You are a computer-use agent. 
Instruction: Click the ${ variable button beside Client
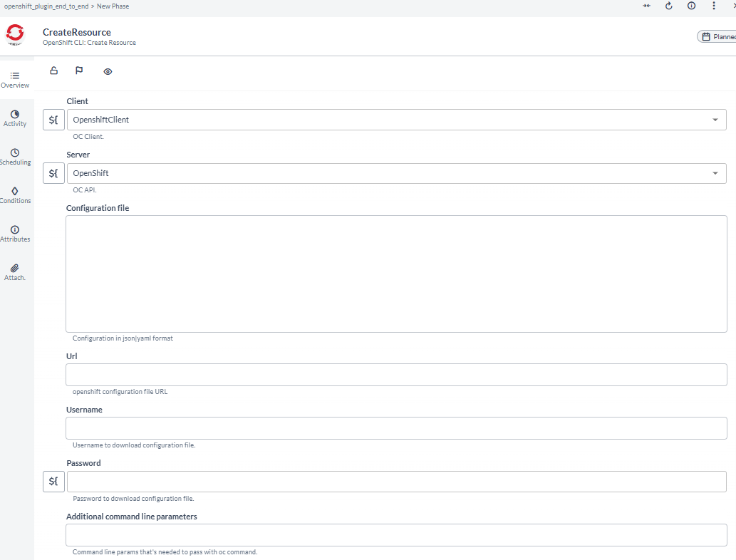pyautogui.click(x=53, y=120)
